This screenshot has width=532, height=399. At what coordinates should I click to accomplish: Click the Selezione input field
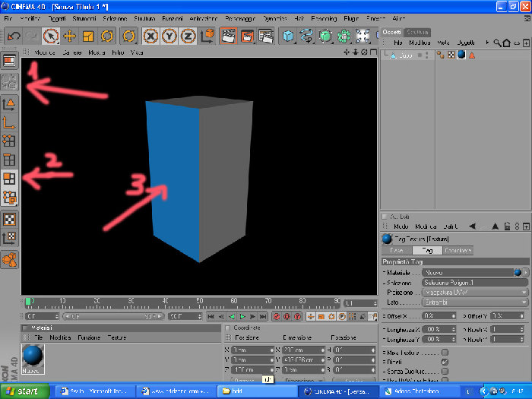[475, 282]
